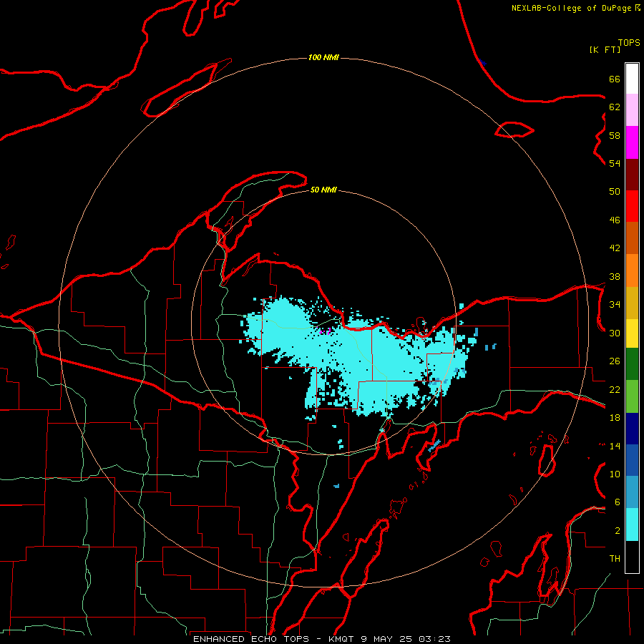Click the dark red 50-54 kft swatch
Screen dimensions: 644x644
pyautogui.click(x=632, y=175)
